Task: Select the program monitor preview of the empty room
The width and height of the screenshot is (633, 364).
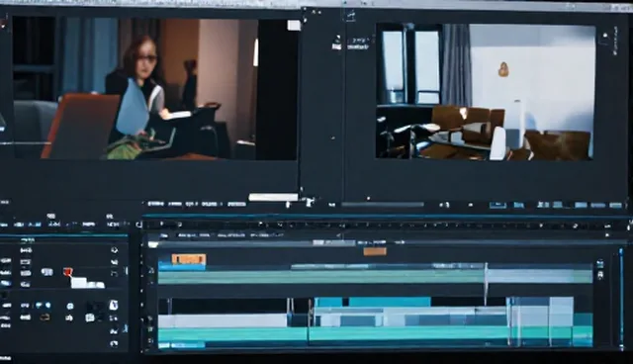Action: click(x=486, y=92)
